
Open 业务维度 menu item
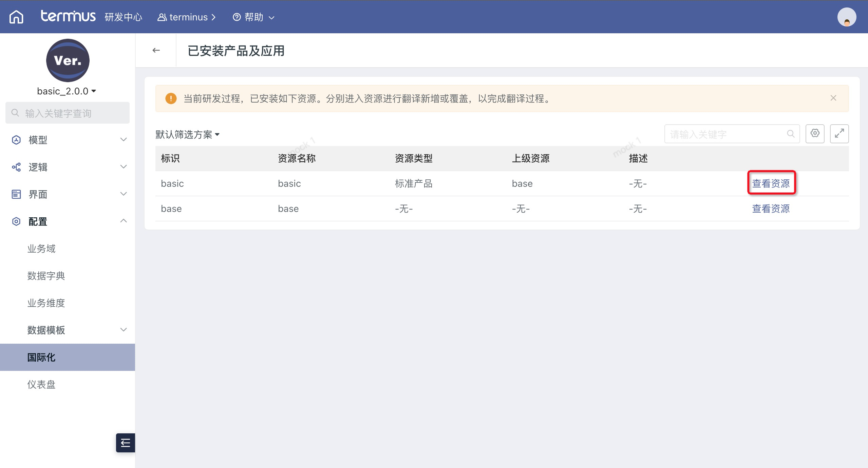click(46, 303)
